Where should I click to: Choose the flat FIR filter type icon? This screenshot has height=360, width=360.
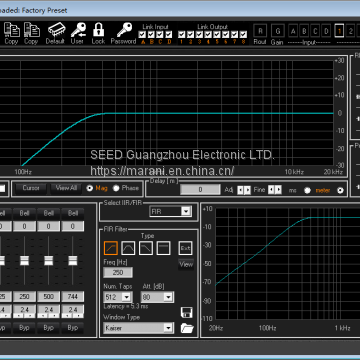coord(163,248)
